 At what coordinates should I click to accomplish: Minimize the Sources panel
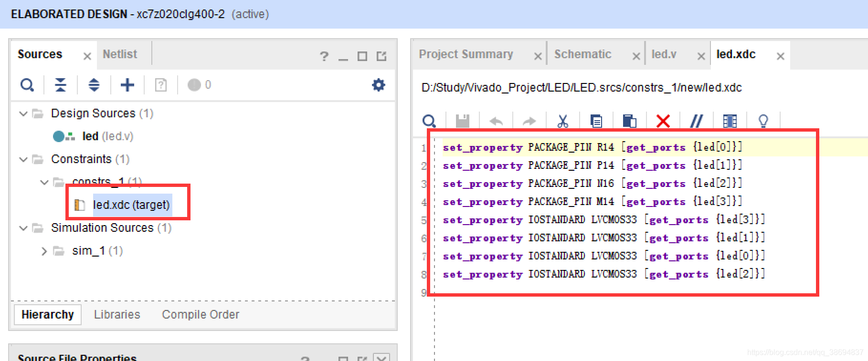[x=343, y=59]
